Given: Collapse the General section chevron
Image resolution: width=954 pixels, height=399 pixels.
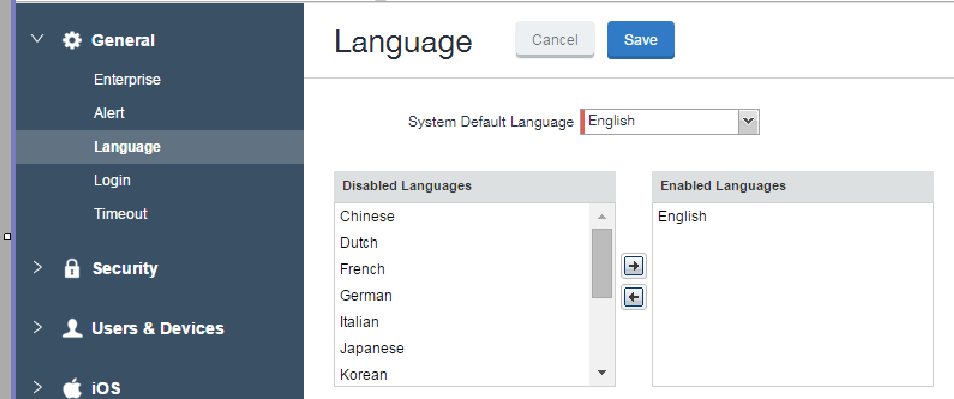Looking at the screenshot, I should coord(38,39).
